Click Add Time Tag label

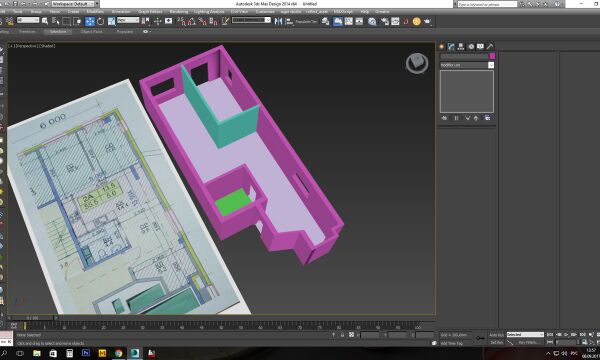coord(451,343)
